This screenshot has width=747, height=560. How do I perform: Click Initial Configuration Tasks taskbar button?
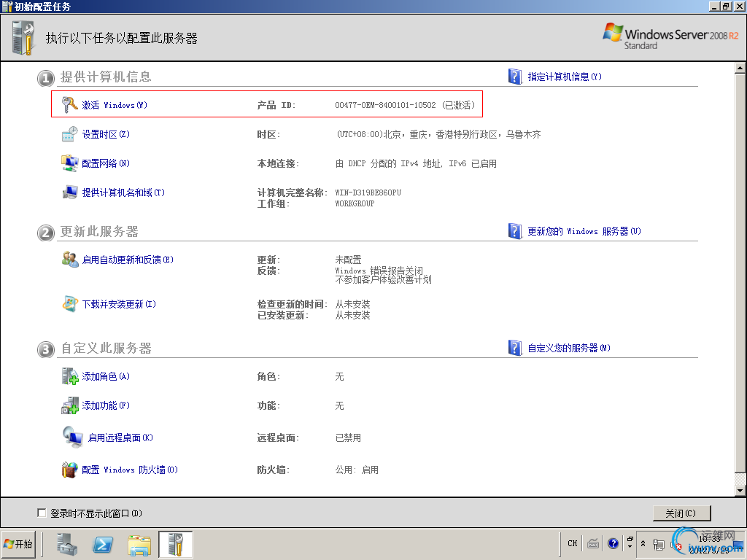pos(175,544)
